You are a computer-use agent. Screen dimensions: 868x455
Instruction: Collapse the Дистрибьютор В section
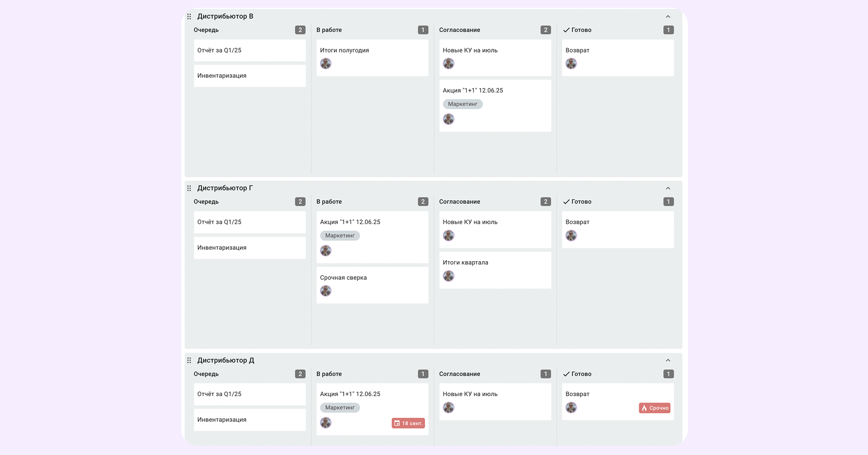(x=668, y=16)
